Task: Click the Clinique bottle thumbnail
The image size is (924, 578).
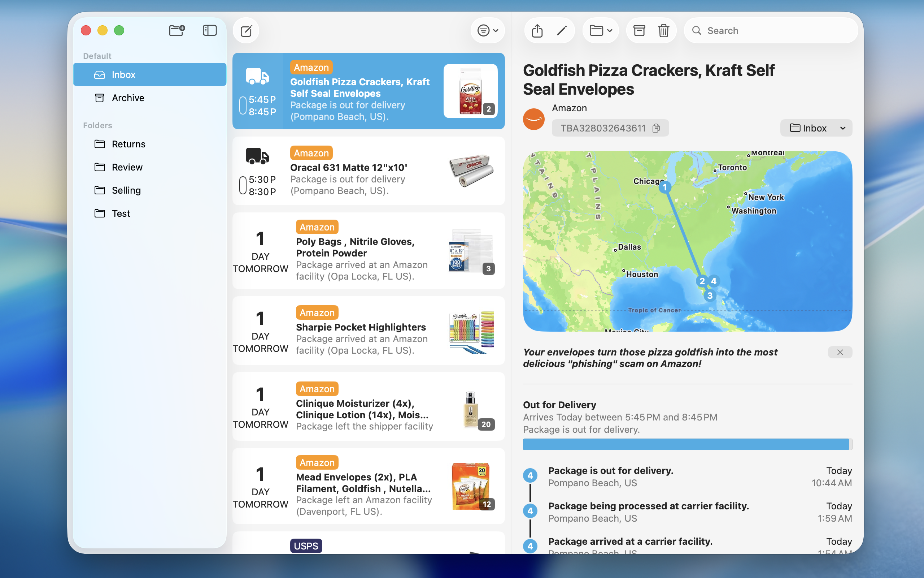Action: tap(470, 409)
